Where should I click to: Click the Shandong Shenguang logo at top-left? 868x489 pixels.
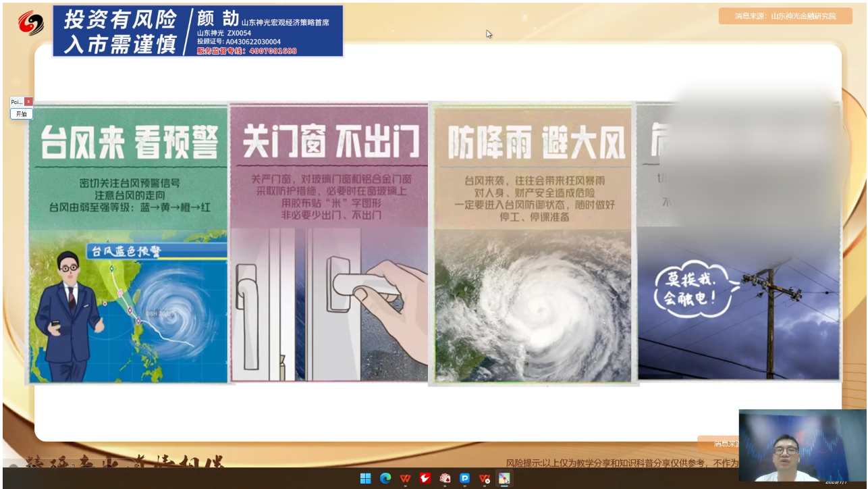click(x=31, y=24)
